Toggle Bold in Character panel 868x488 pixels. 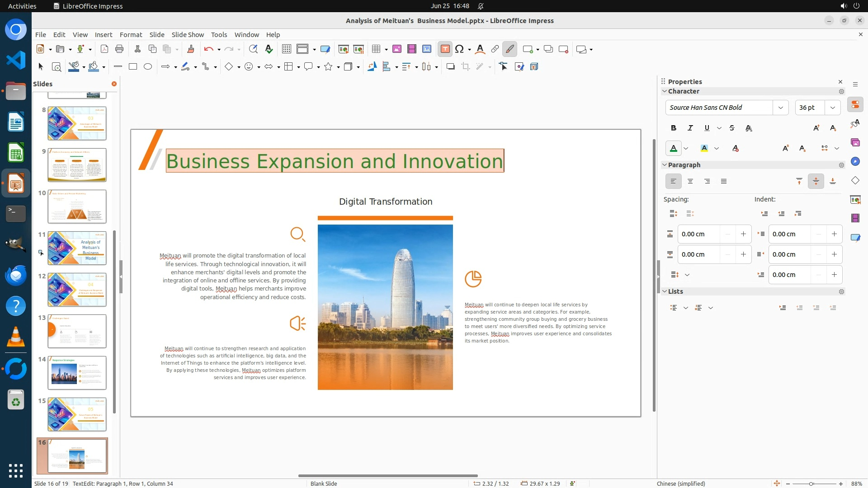[674, 128]
